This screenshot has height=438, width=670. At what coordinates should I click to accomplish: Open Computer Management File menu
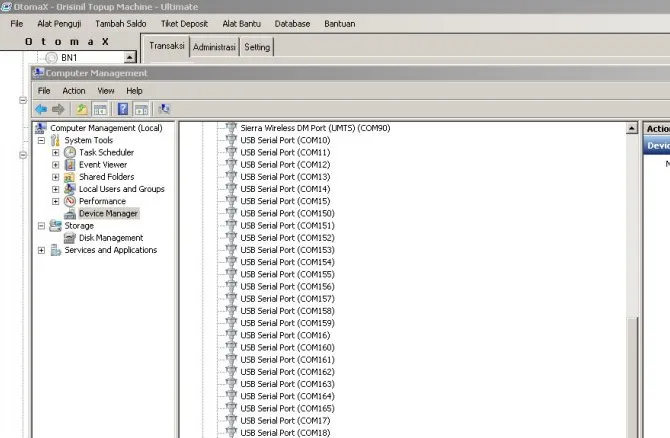[x=44, y=91]
